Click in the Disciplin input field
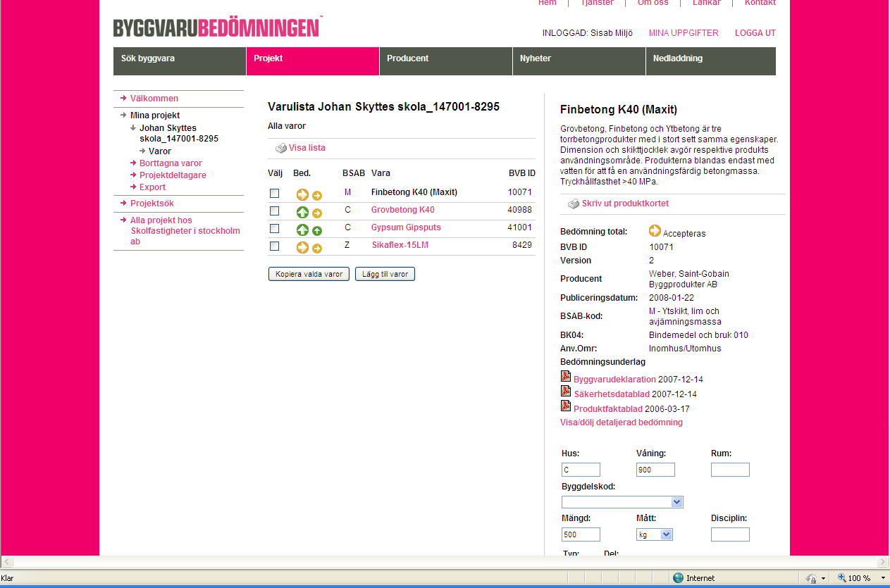This screenshot has width=890, height=588. 730,534
